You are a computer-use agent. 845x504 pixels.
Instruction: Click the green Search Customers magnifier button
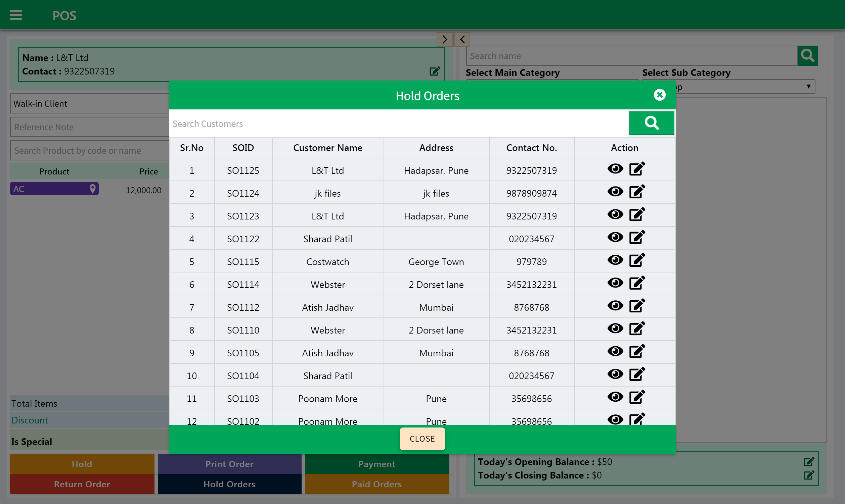point(651,123)
